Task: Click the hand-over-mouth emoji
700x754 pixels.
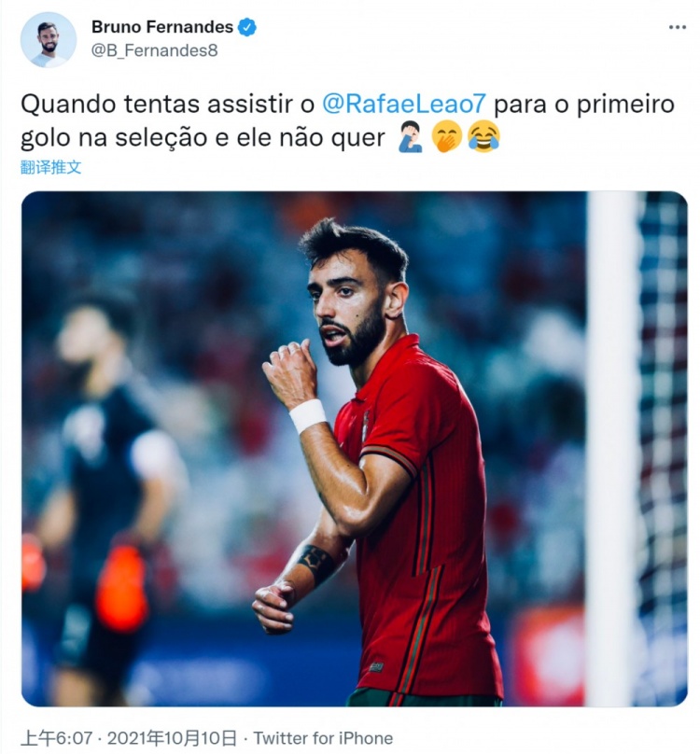Action: click(446, 137)
